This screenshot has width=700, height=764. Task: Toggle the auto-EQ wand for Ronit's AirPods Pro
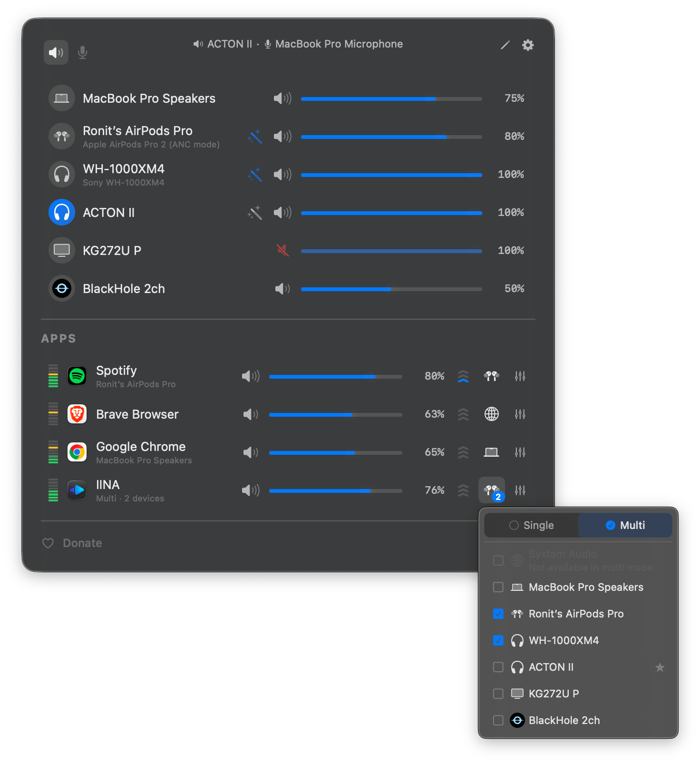tap(255, 137)
